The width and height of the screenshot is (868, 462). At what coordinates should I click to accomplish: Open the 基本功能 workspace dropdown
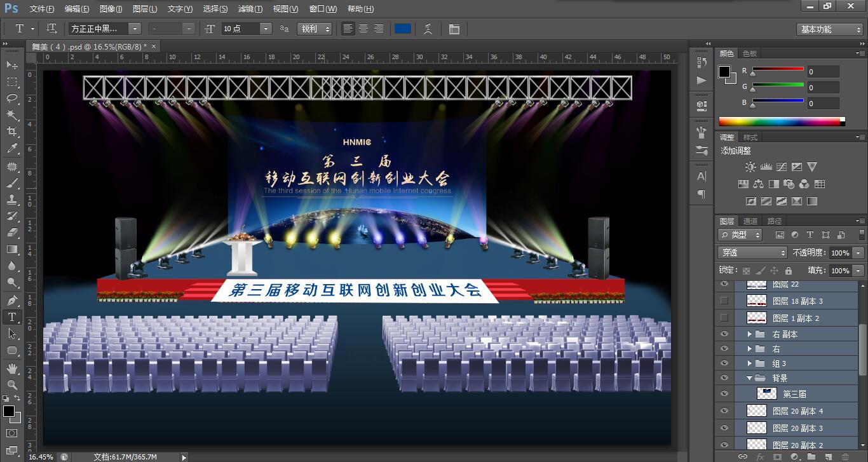coord(830,29)
